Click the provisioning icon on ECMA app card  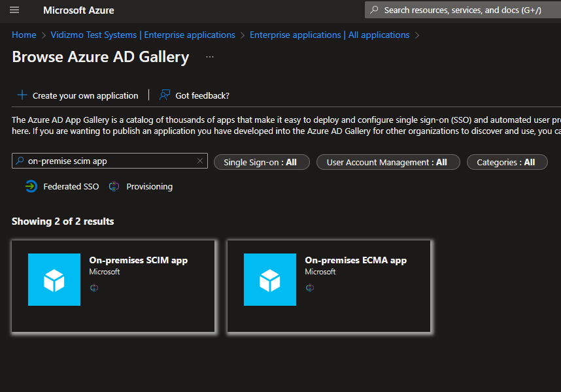tap(310, 287)
